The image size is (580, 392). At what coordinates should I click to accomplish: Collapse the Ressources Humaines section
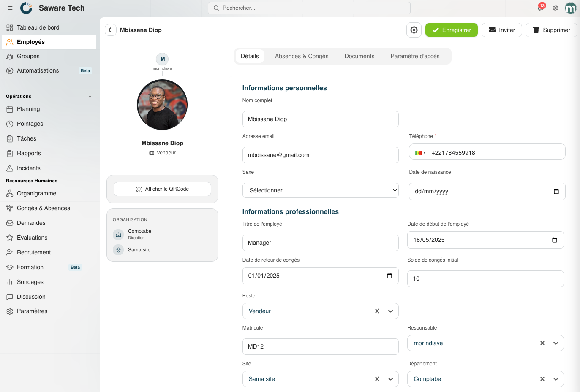click(x=90, y=181)
